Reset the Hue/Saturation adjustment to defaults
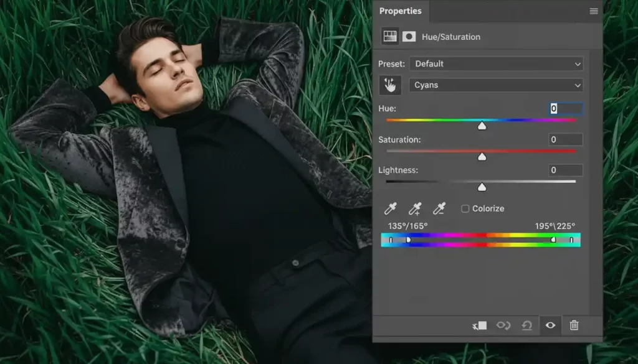Viewport: 638px width, 364px height. tap(528, 325)
